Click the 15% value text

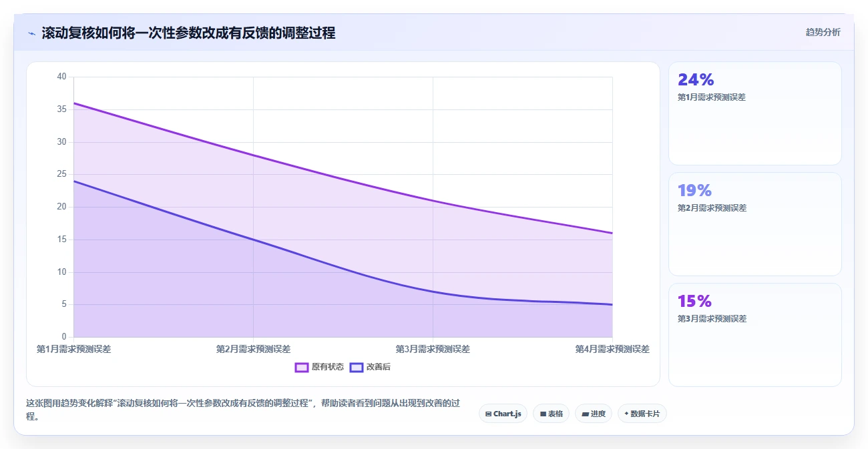[694, 302]
